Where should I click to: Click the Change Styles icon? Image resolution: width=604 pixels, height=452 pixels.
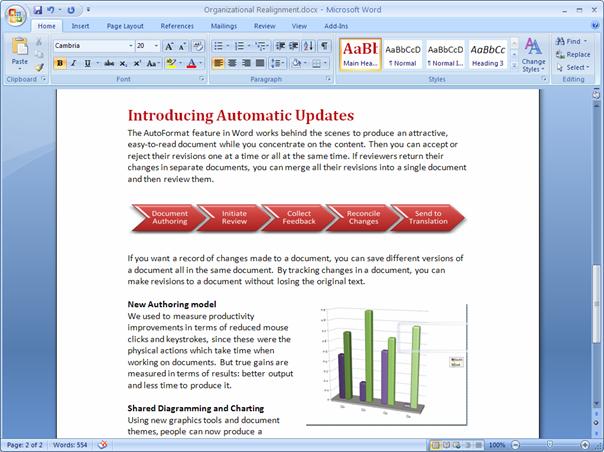tap(533, 52)
